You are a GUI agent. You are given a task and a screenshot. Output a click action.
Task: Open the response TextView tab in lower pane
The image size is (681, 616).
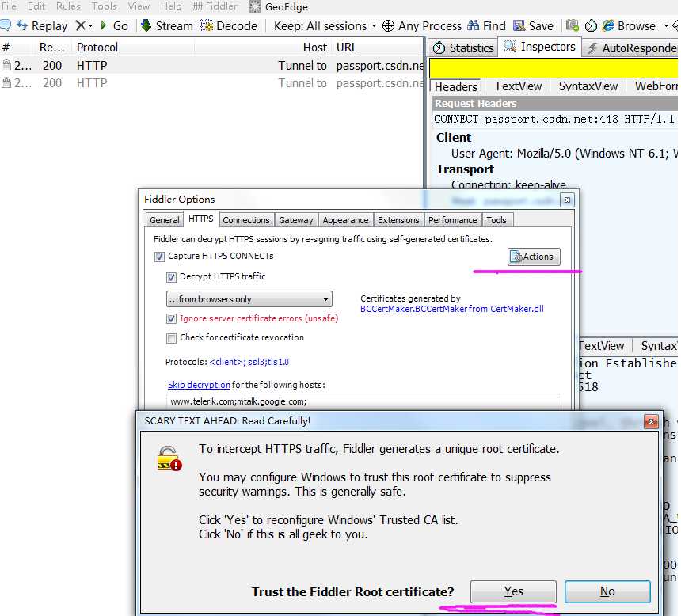(x=601, y=346)
